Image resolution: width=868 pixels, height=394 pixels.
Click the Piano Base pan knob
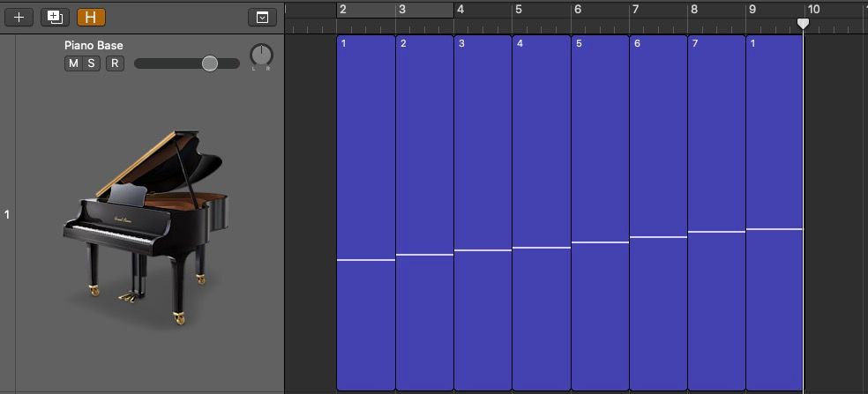(261, 56)
